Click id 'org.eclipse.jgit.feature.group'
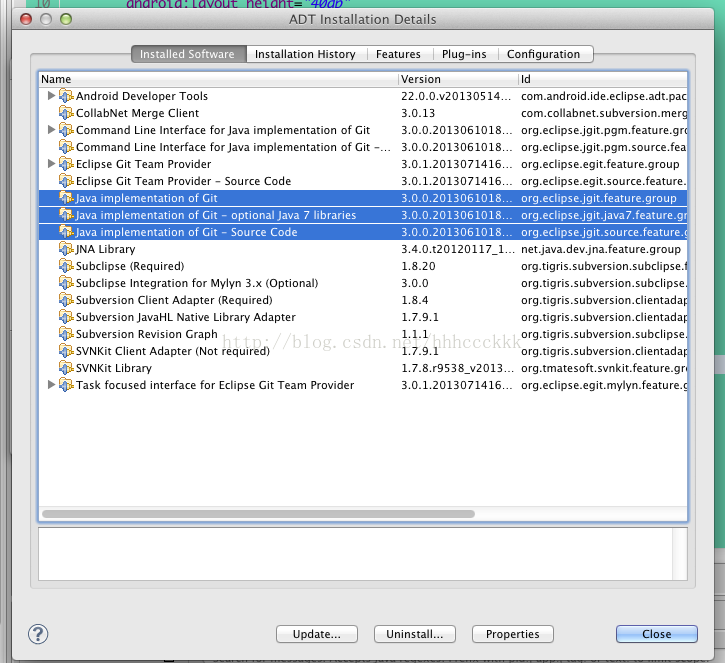 (599, 198)
